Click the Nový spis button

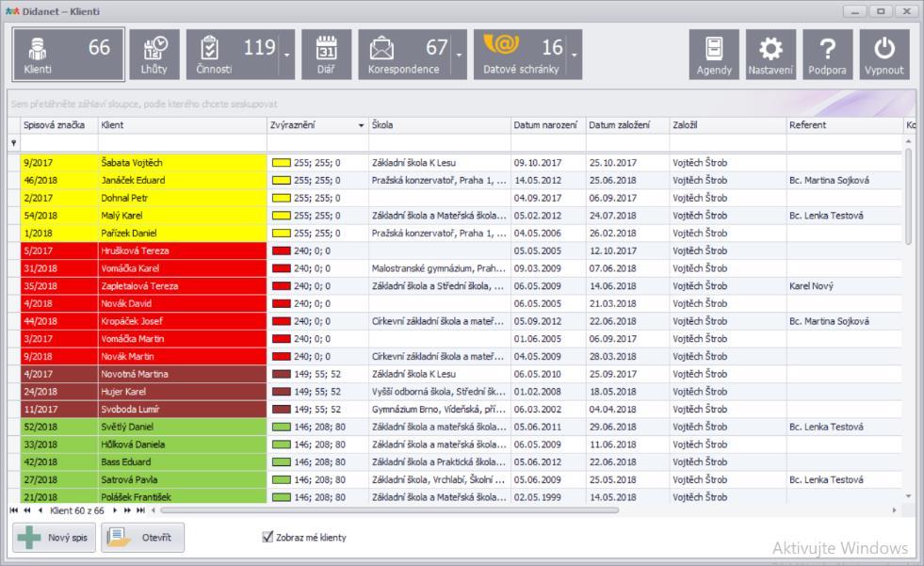[x=55, y=537]
